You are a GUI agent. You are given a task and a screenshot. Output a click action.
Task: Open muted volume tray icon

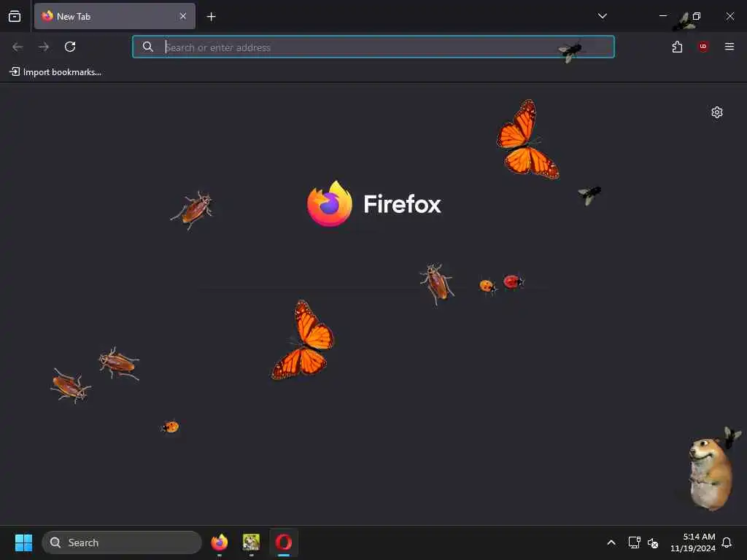pyautogui.click(x=653, y=542)
